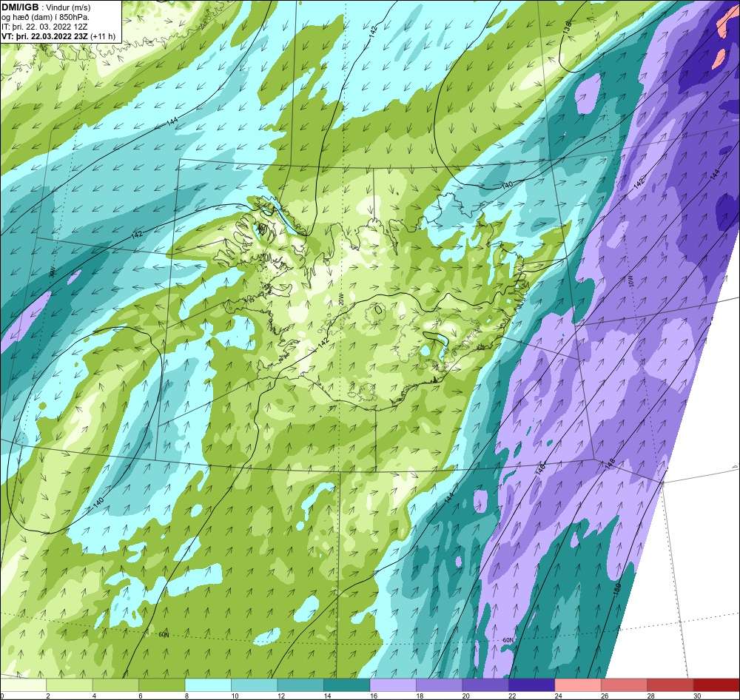Viewport: 740px width, 700px height.
Task: Pick the dark red swatch above 30
Action: click(x=717, y=685)
